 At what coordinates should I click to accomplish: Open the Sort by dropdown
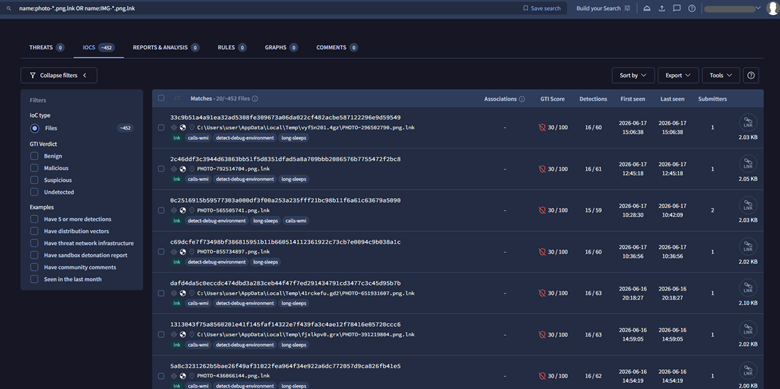(x=633, y=76)
